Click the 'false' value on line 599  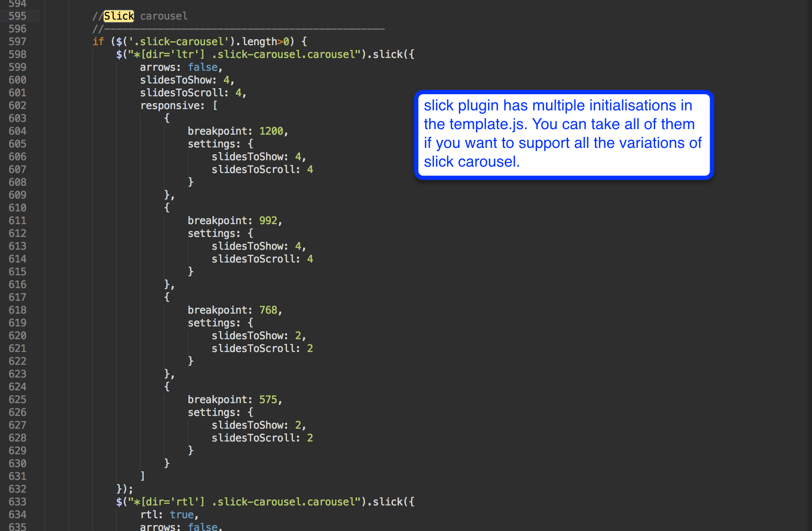pos(203,67)
